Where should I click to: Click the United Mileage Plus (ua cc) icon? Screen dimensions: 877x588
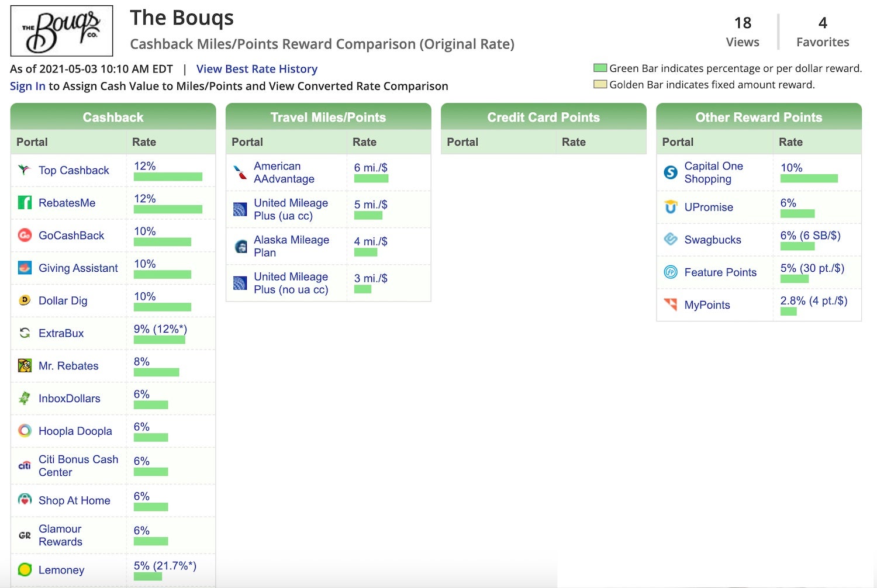240,209
